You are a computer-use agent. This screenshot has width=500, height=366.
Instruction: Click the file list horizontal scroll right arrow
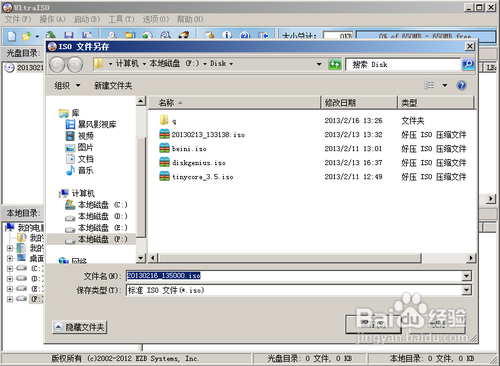click(471, 258)
